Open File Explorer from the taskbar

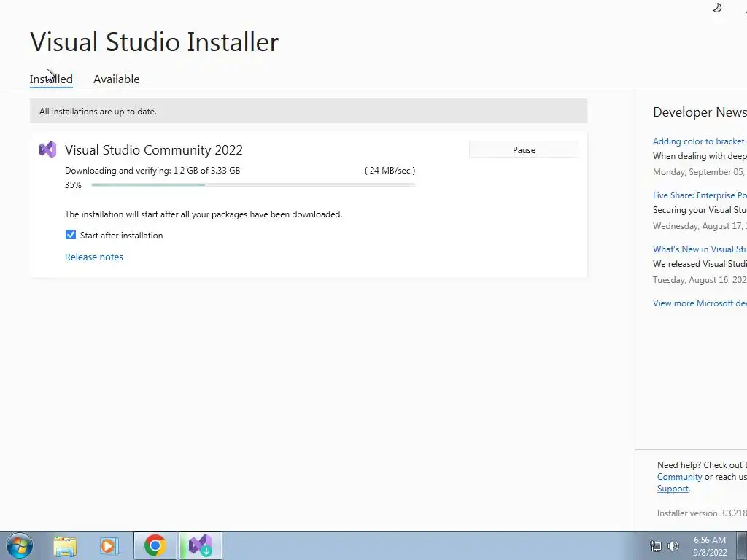coord(65,545)
